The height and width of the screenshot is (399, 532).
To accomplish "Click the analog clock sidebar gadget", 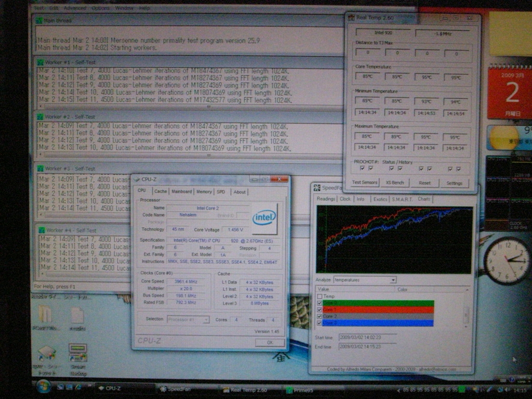I will (x=507, y=261).
